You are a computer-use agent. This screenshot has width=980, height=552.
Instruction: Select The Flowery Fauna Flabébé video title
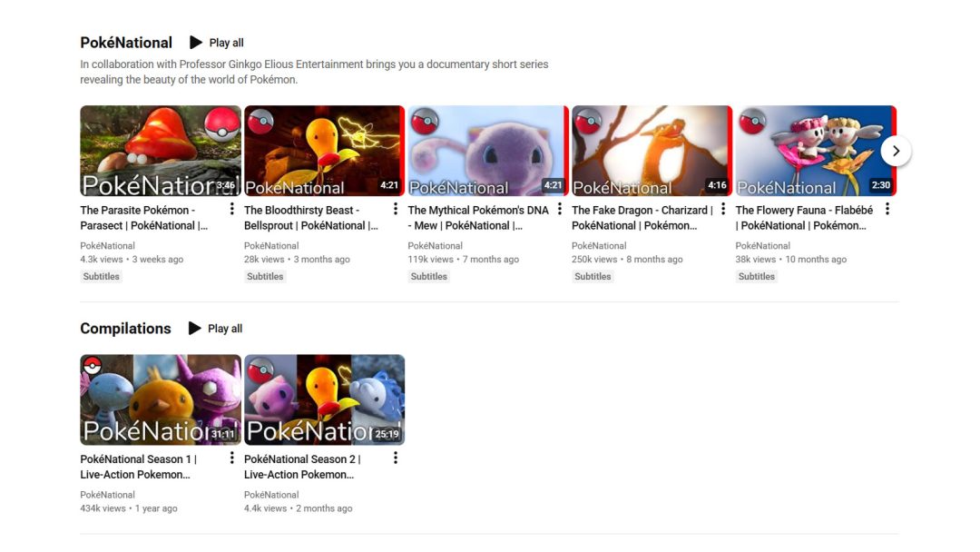pos(804,218)
